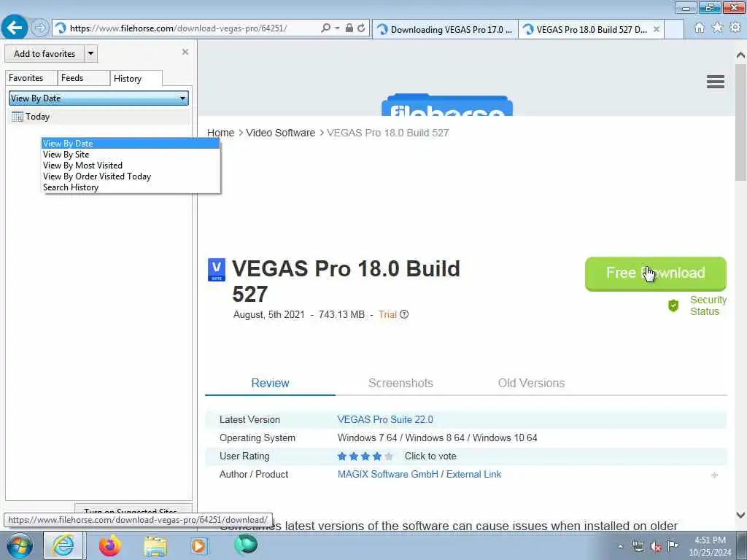The height and width of the screenshot is (560, 747).
Task: Switch to the Feeds tab
Action: (x=83, y=78)
